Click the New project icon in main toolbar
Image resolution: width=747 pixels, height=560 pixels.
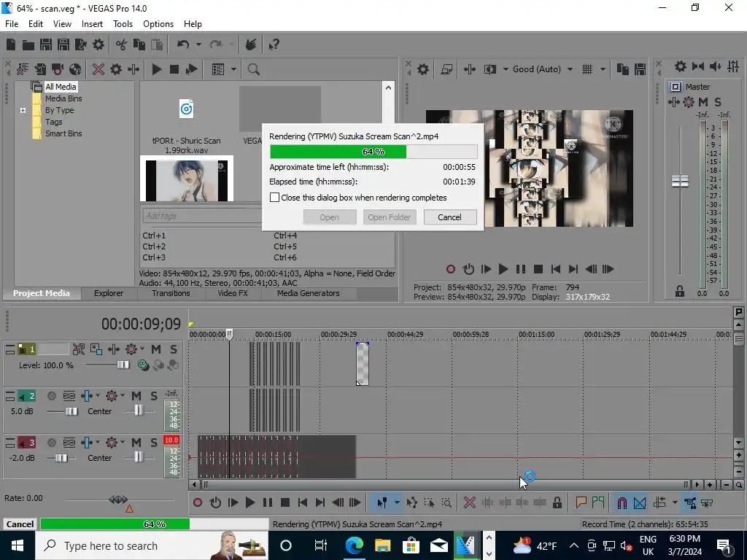[x=10, y=44]
